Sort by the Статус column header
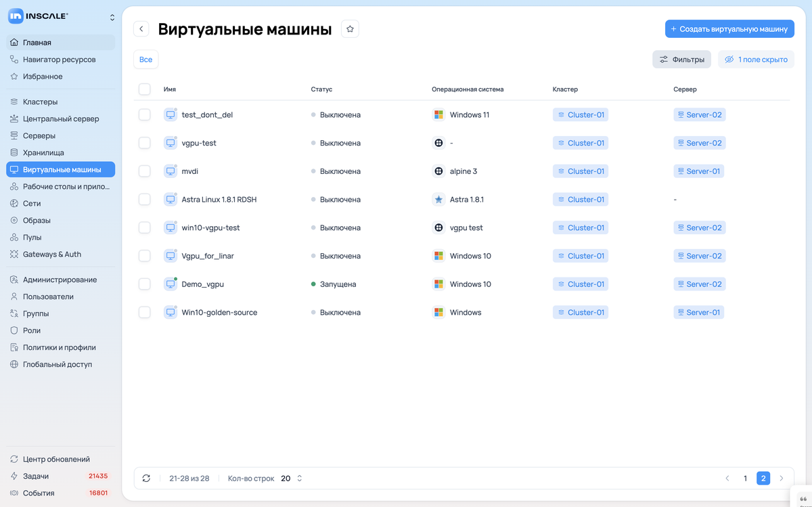This screenshot has width=812, height=507. pyautogui.click(x=321, y=89)
